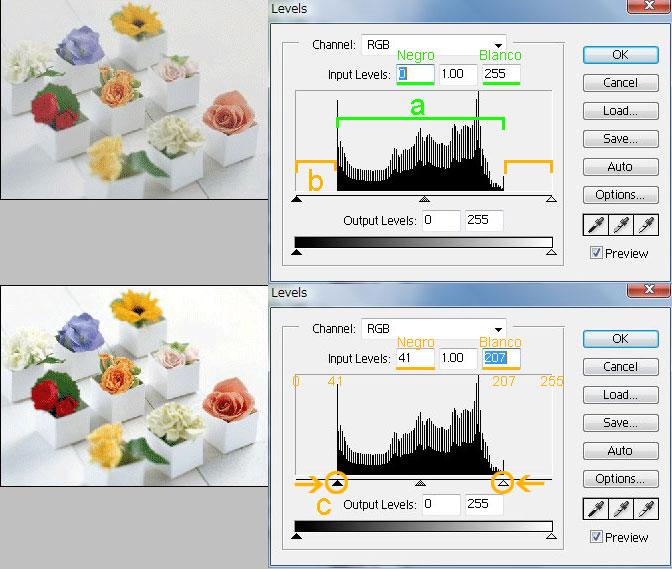Viewport: 672px width, 569px height.
Task: Select gray point eyedropper in upper Levels dialog
Action: 621,225
